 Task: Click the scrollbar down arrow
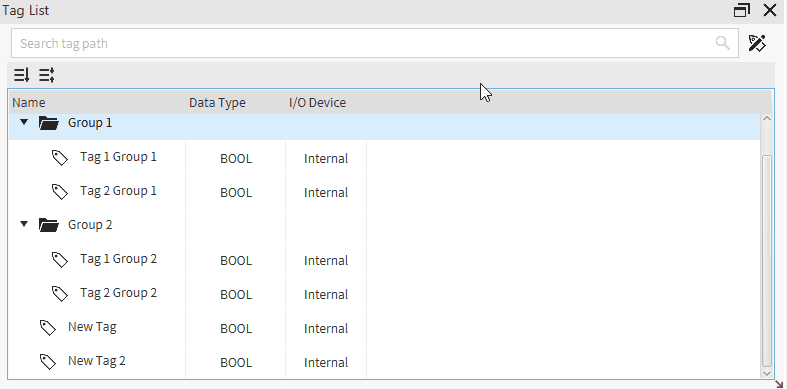coord(766,373)
